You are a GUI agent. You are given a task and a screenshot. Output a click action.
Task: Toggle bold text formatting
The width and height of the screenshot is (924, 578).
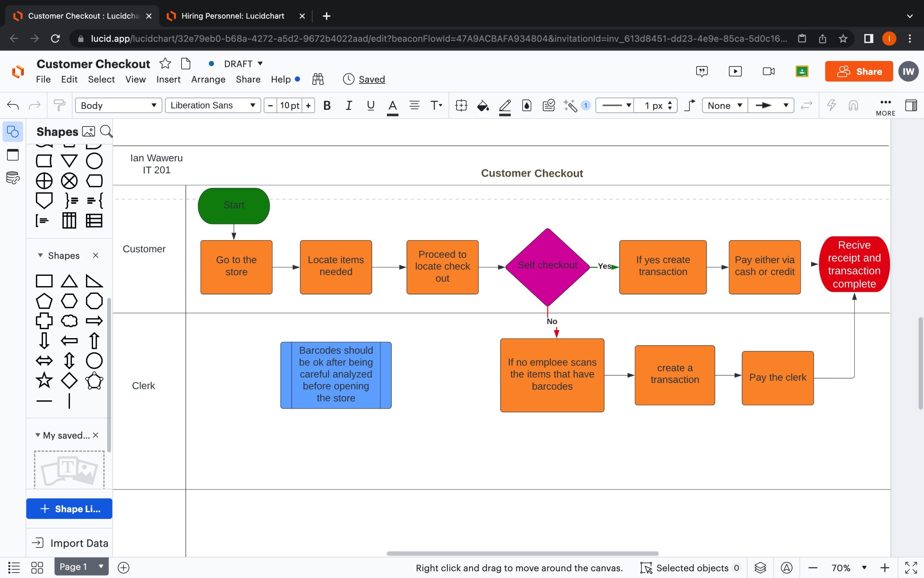327,105
